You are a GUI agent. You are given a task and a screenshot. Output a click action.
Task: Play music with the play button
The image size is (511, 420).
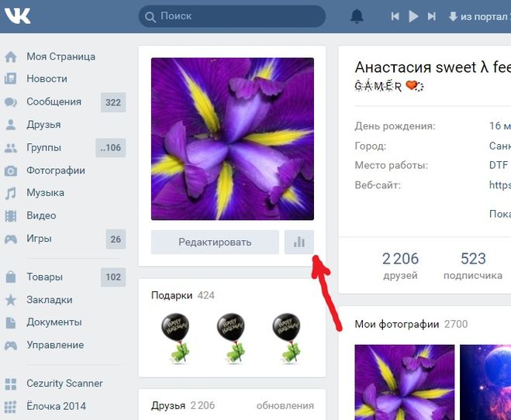[x=413, y=16]
